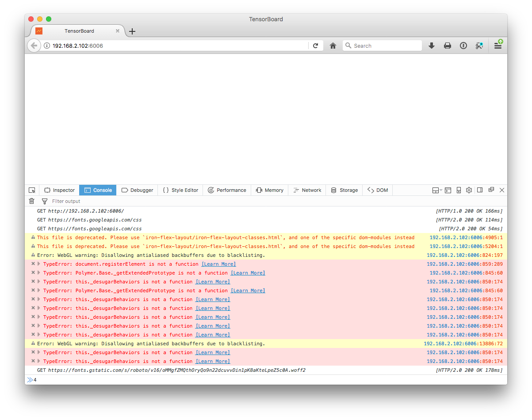Click the console command input line

[133, 380]
